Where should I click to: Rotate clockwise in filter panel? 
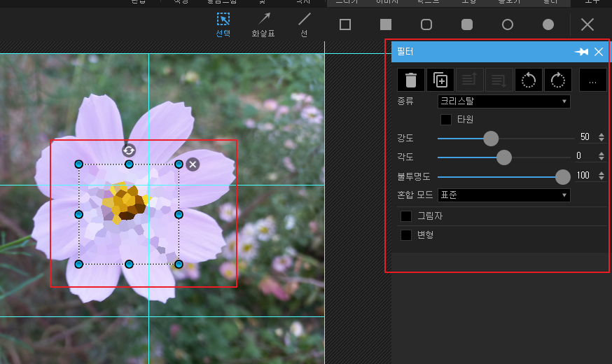tap(558, 80)
